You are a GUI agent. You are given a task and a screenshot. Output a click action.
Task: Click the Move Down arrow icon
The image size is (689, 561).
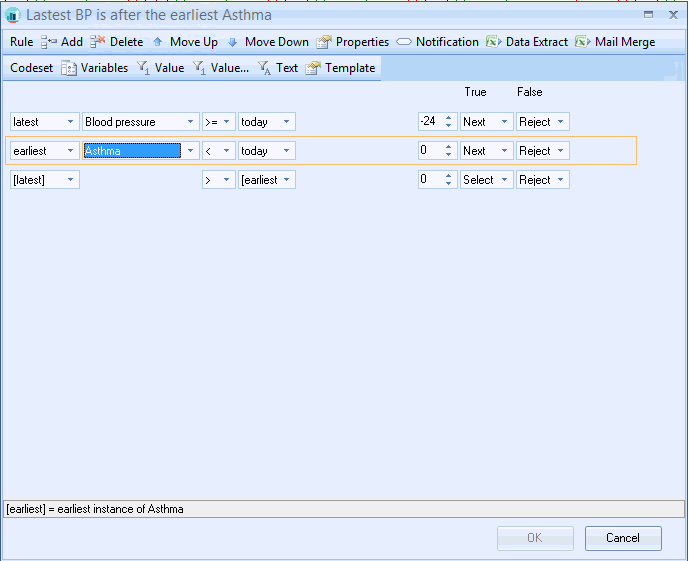pos(233,42)
